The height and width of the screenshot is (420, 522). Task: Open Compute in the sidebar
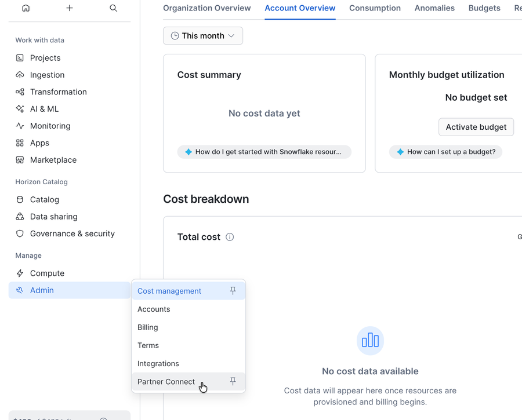(x=69, y=273)
